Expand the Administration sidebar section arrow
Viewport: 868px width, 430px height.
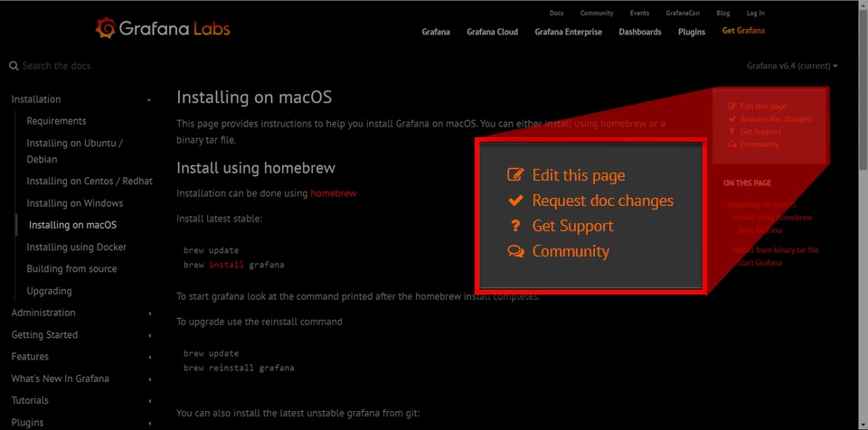tap(149, 313)
